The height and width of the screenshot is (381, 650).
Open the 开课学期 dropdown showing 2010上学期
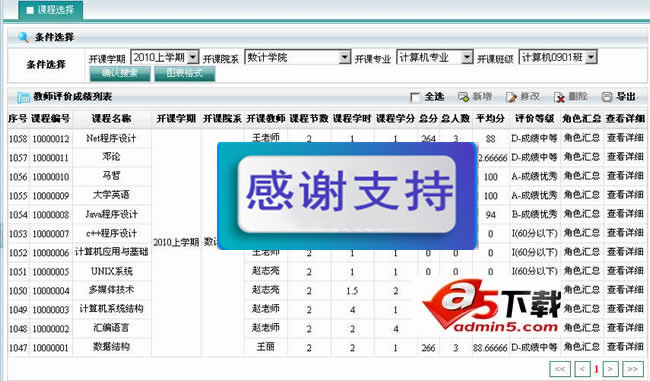pyautogui.click(x=165, y=57)
